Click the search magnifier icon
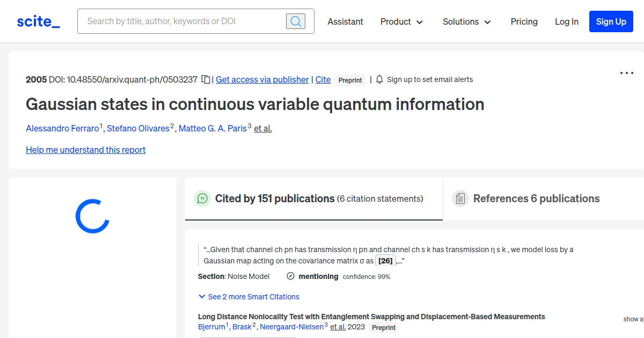644x338 pixels. tap(295, 21)
